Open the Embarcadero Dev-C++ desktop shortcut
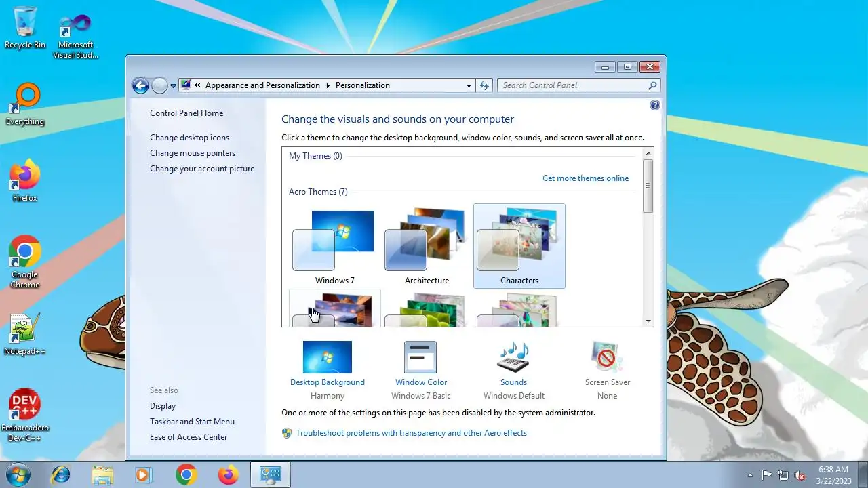Screen dimensions: 868x488 [x=25, y=415]
